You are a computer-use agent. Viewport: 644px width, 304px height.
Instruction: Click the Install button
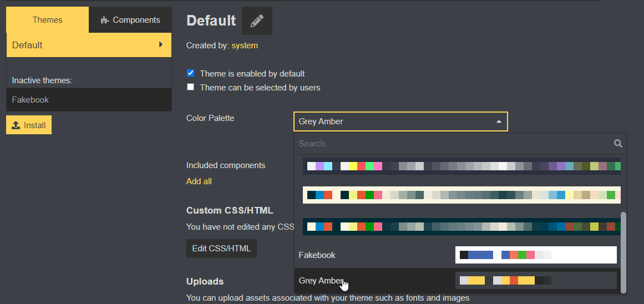pos(29,125)
